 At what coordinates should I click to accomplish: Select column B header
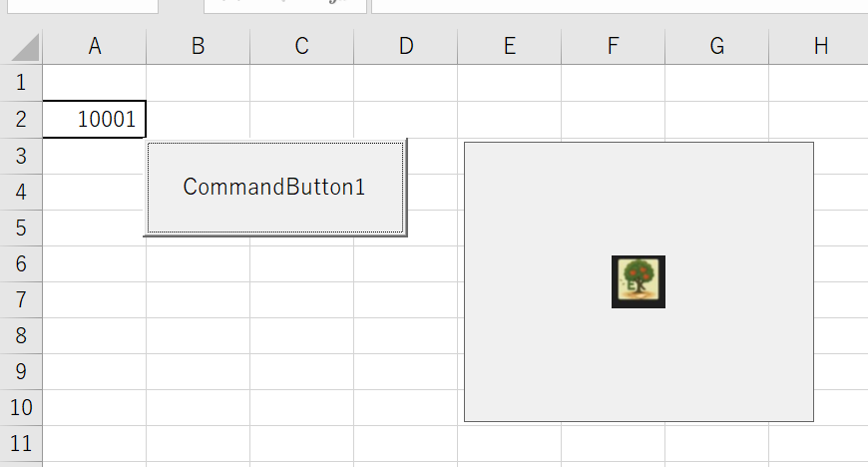tap(199, 46)
